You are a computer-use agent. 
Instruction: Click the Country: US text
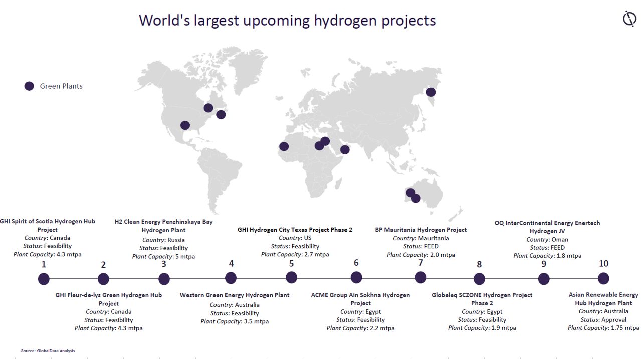click(295, 238)
